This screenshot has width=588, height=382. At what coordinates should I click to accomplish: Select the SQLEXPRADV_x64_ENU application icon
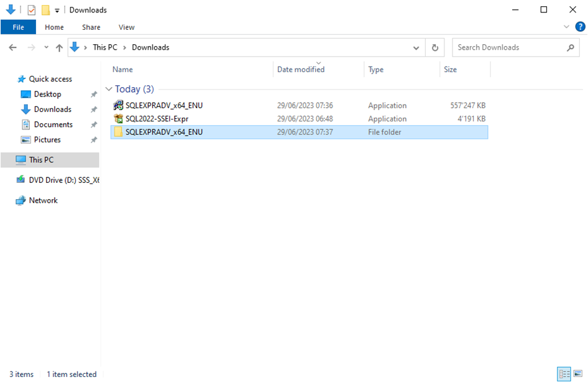(118, 105)
